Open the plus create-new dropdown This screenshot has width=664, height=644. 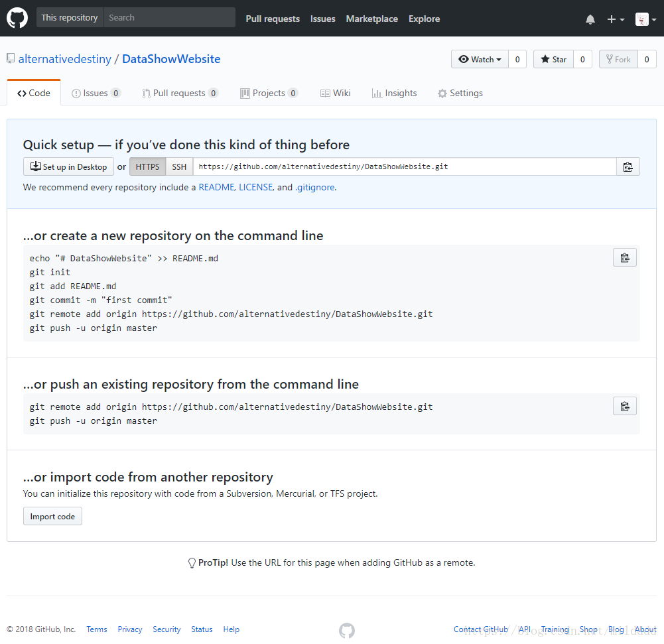pyautogui.click(x=616, y=19)
